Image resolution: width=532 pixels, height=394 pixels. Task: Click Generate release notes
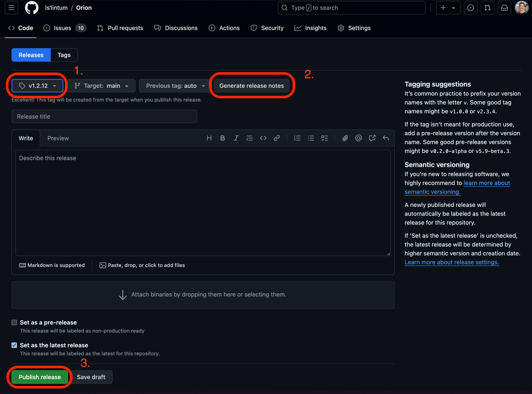(x=252, y=86)
